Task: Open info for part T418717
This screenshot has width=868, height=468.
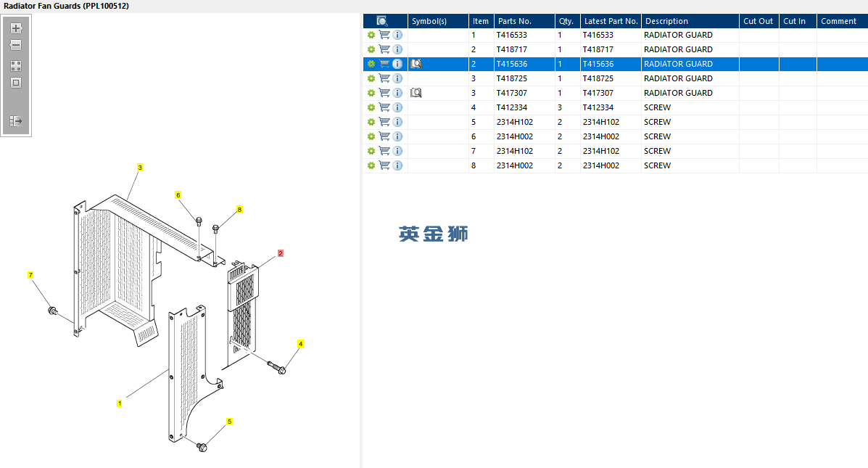Action: 397,49
